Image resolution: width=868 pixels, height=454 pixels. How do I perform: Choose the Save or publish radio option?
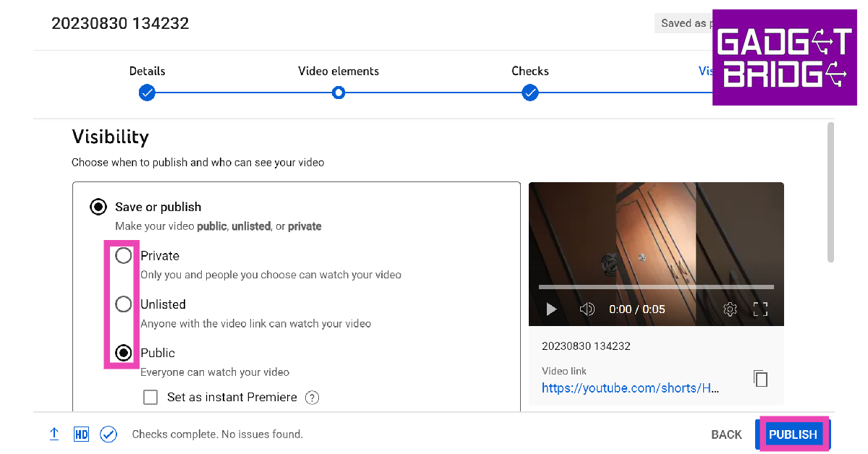pos(98,207)
